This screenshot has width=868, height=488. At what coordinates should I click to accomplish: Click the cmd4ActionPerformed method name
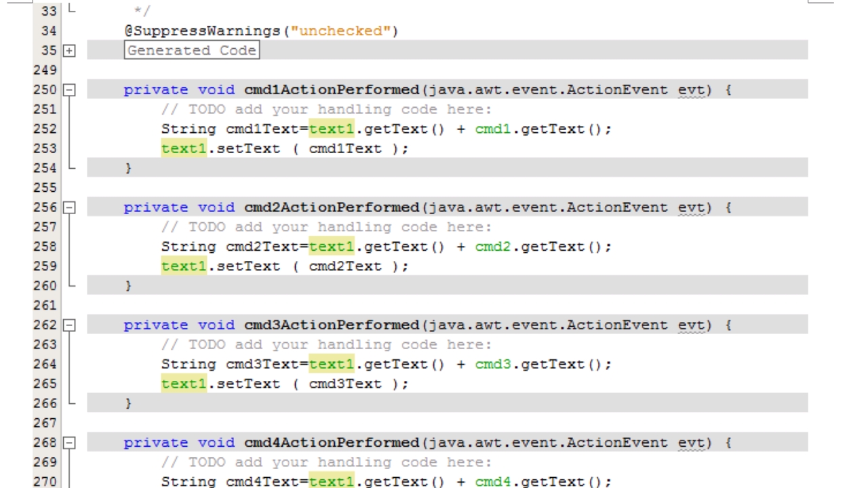pyautogui.click(x=332, y=443)
